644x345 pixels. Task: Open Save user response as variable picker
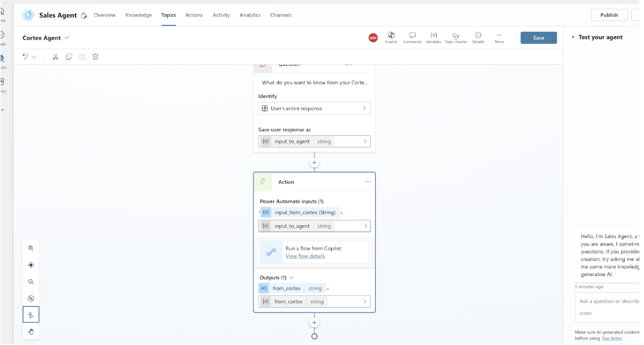(314, 141)
